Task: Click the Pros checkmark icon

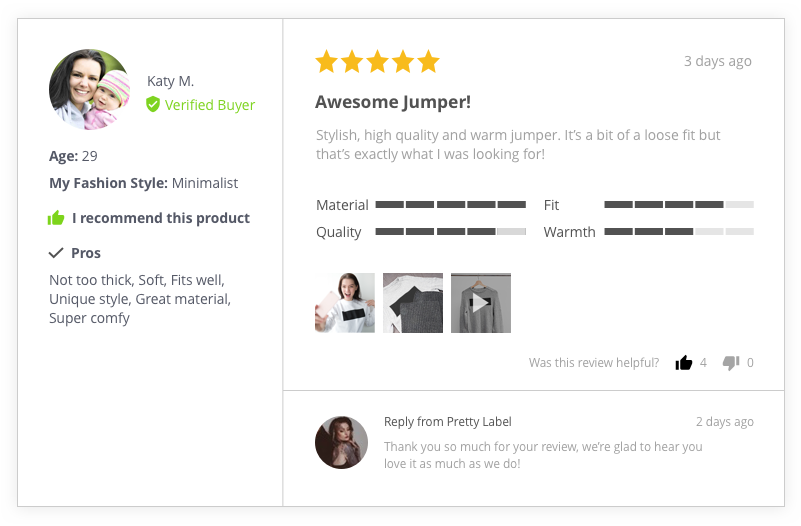Action: pos(56,253)
